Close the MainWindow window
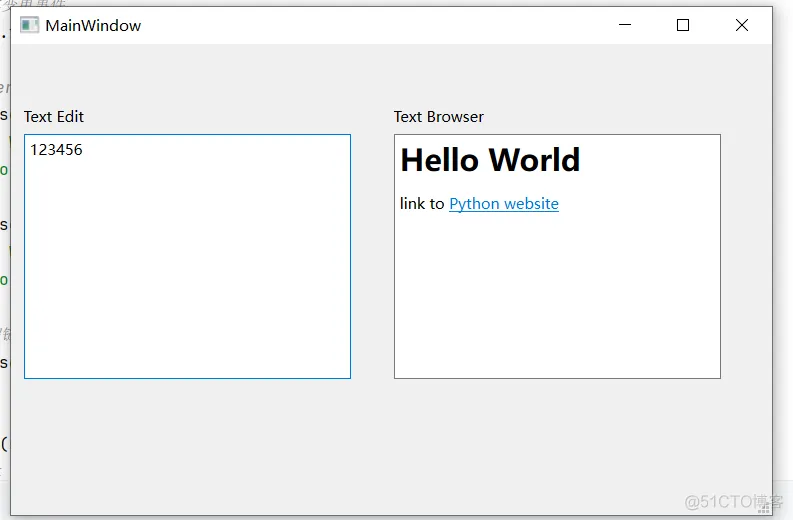The image size is (793, 520). (741, 25)
